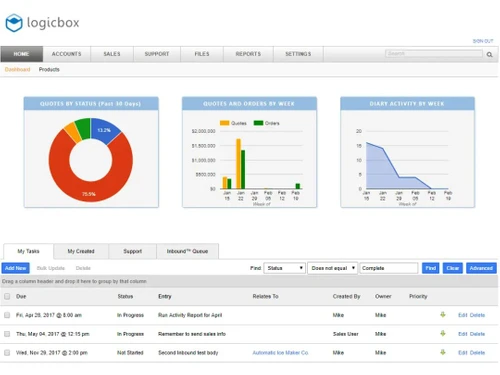
Task: Click the Bulk Update button
Action: pyautogui.click(x=51, y=268)
